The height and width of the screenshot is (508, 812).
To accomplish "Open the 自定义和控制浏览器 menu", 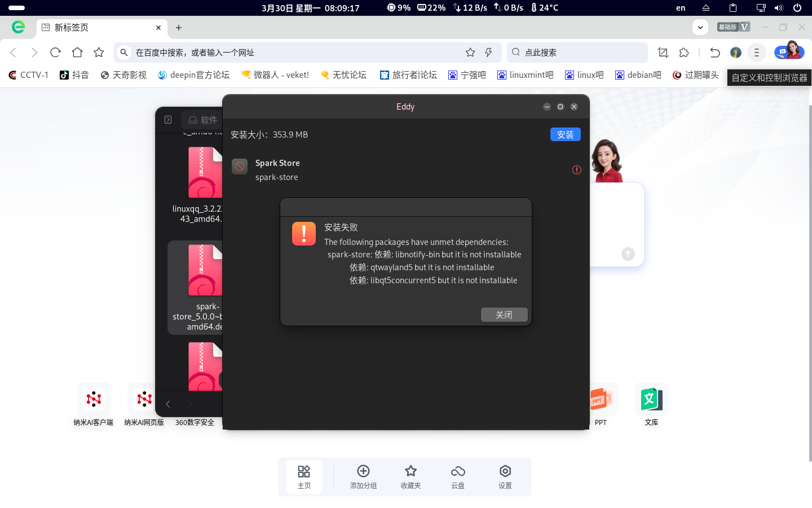I will [x=756, y=52].
